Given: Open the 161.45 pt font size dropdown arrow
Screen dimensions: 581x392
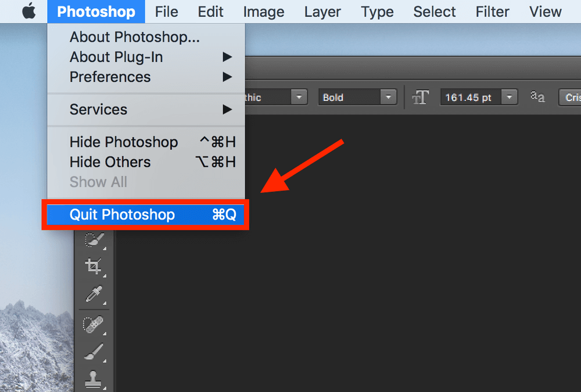Looking at the screenshot, I should [510, 98].
